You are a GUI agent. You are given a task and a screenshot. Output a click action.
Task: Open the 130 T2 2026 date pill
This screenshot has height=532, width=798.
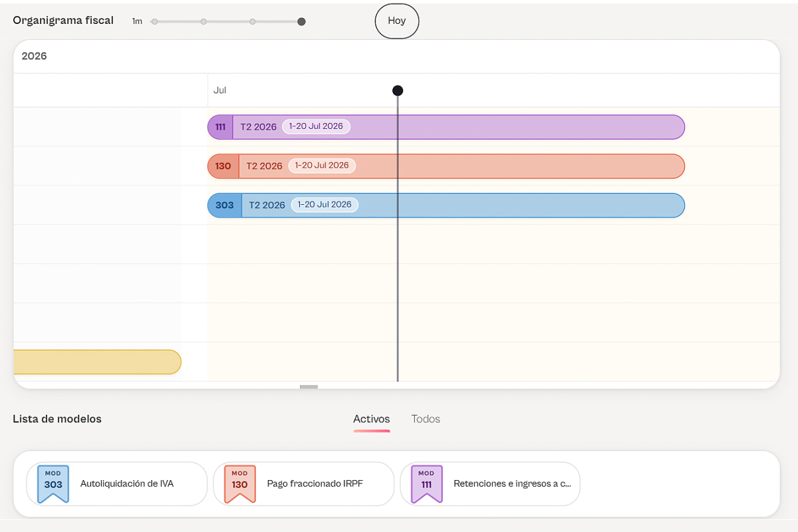322,166
